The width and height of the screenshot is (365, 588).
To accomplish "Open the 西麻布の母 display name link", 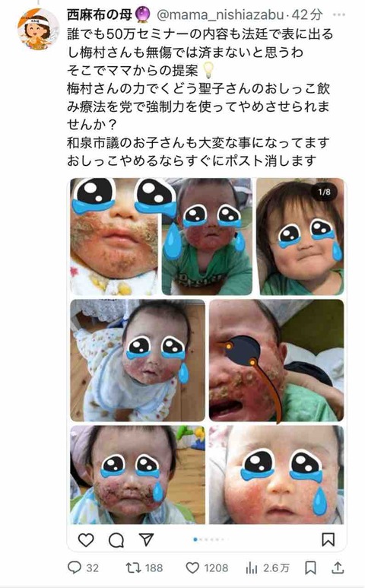I will coord(100,14).
